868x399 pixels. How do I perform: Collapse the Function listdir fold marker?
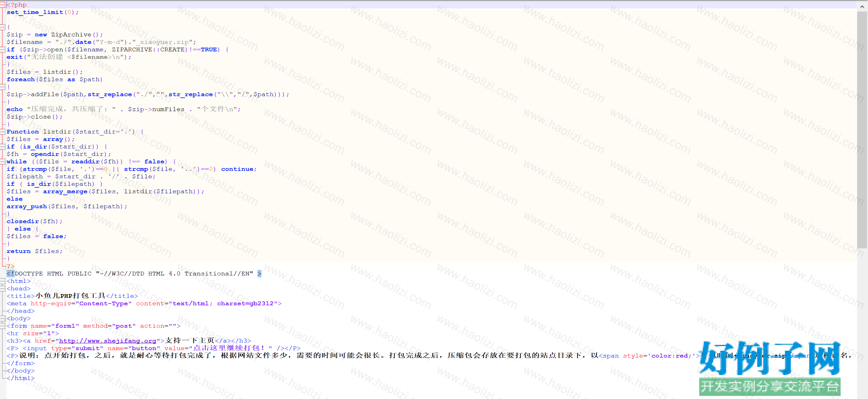pyautogui.click(x=2, y=132)
